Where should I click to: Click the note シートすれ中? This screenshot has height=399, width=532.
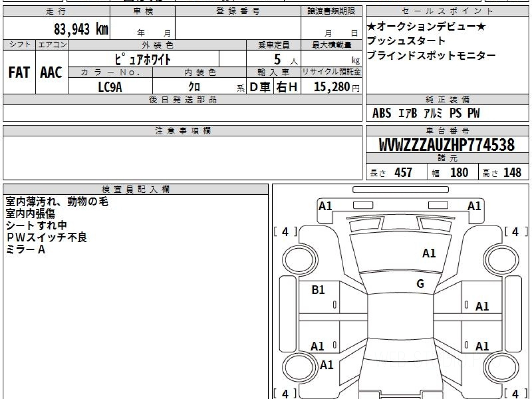(x=36, y=225)
